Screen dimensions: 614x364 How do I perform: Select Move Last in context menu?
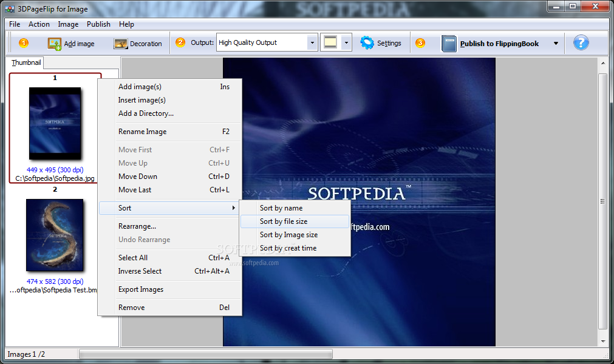click(170, 190)
